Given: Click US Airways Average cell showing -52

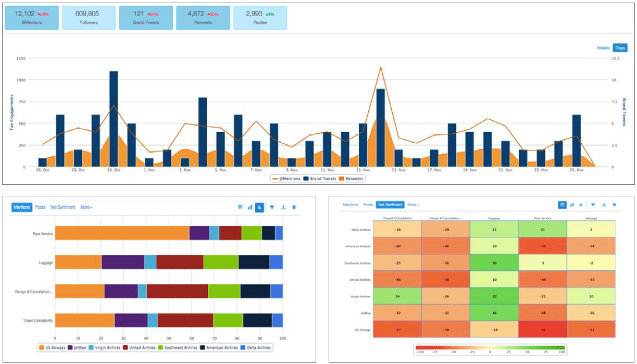Looking at the screenshot, I should (591, 329).
